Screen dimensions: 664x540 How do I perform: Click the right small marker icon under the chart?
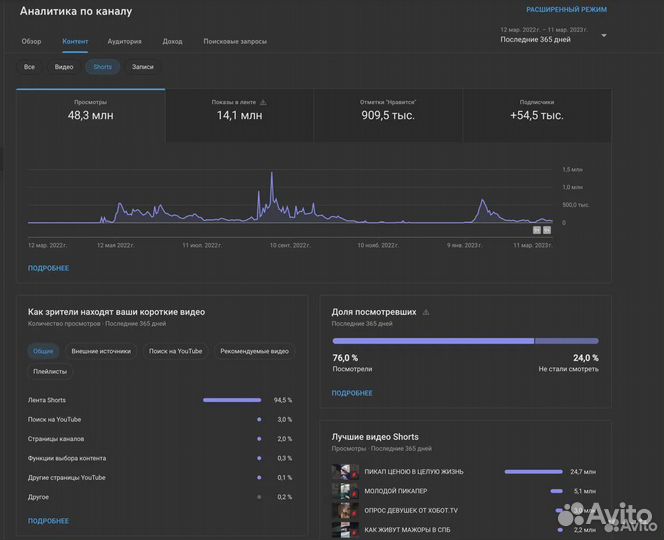[x=547, y=230]
